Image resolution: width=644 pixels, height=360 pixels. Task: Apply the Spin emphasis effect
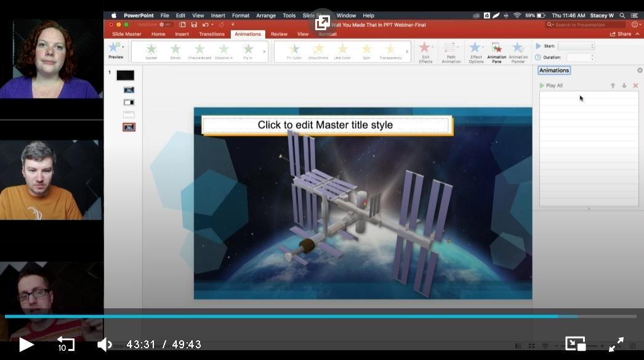366,52
